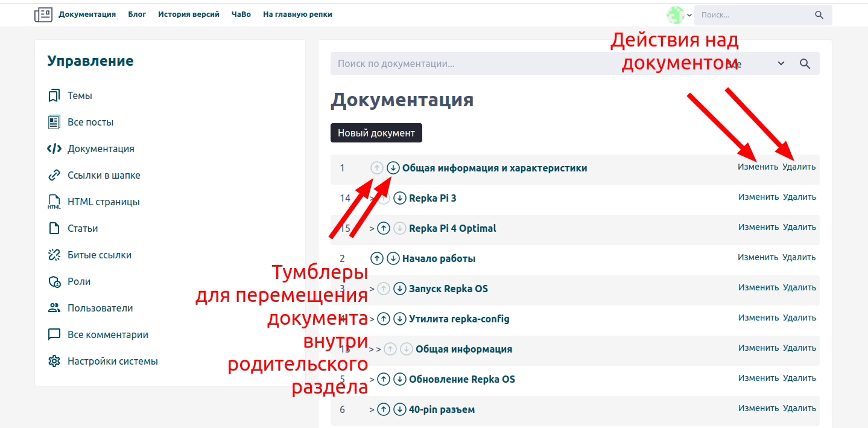Click 'Изменить' for 'Repka Pi 3'
Image resolution: width=868 pixels, height=428 pixels.
coord(758,197)
